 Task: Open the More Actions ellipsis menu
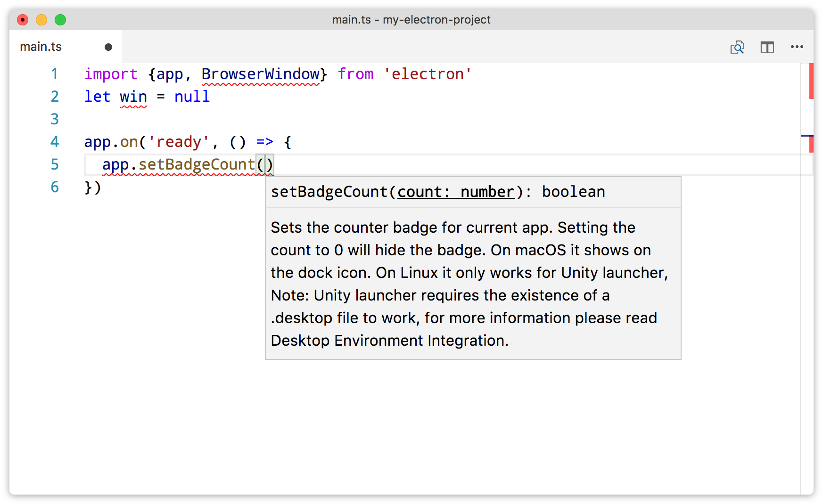797,47
